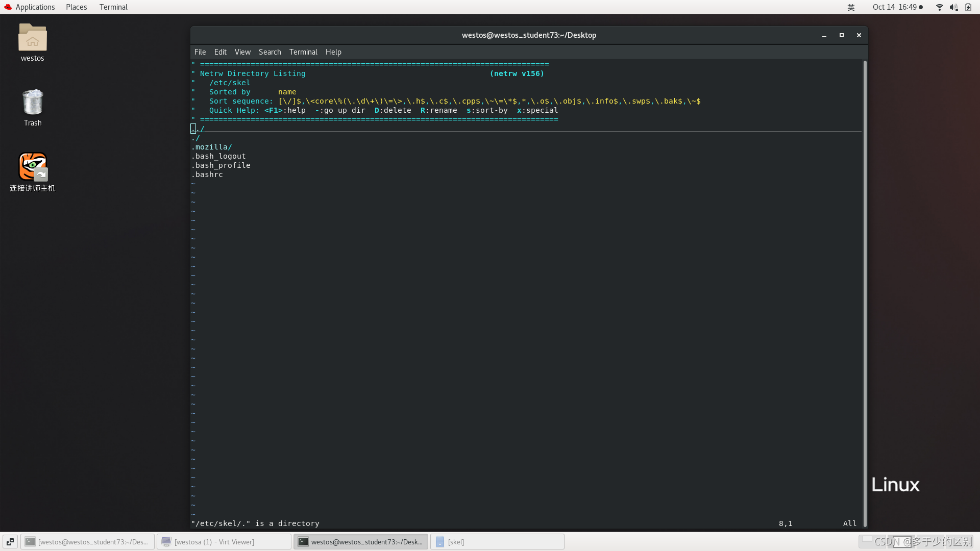Screen dimensions: 980x551
Task: Click the 英 input method indicator
Action: [x=851, y=7]
